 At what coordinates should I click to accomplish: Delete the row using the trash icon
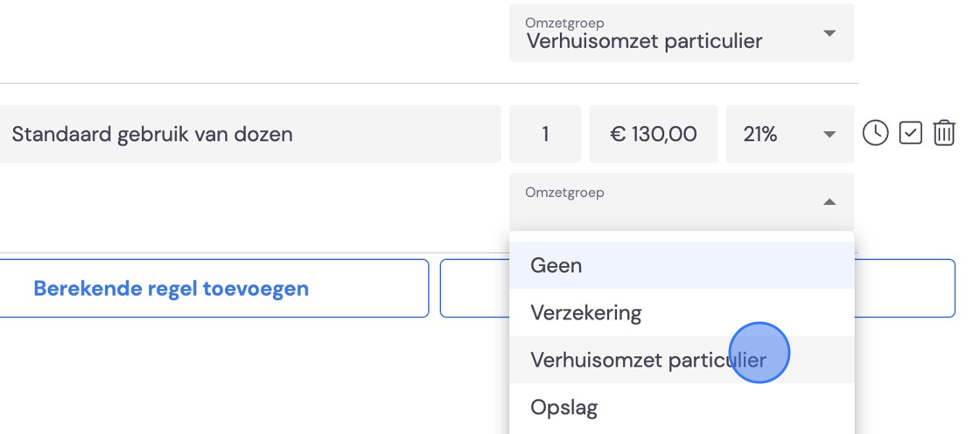(944, 133)
